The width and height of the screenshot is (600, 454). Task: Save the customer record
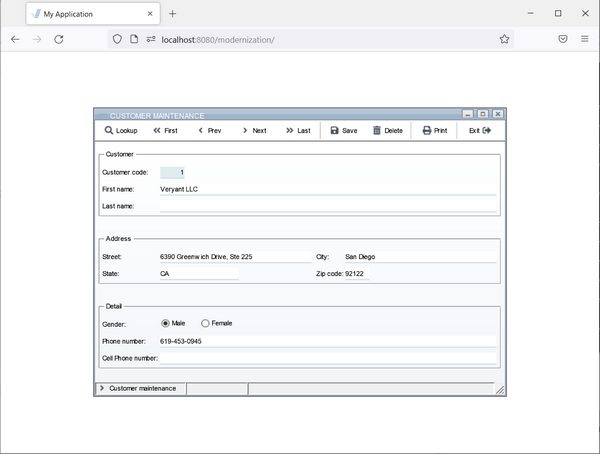[343, 130]
